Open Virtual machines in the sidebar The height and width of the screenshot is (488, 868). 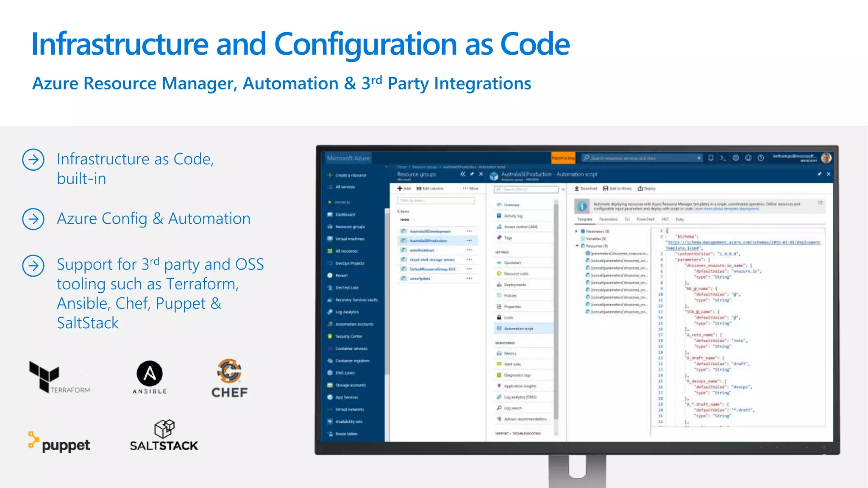[x=346, y=239]
